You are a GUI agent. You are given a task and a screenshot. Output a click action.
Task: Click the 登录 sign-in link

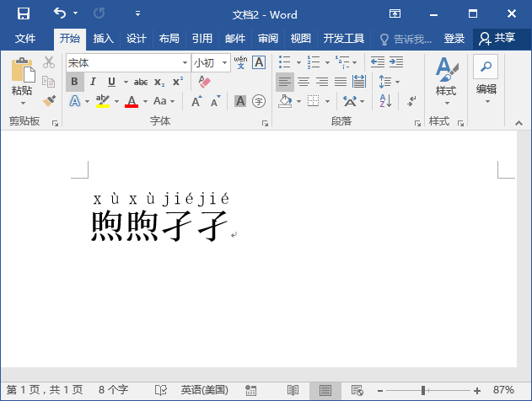coord(454,39)
